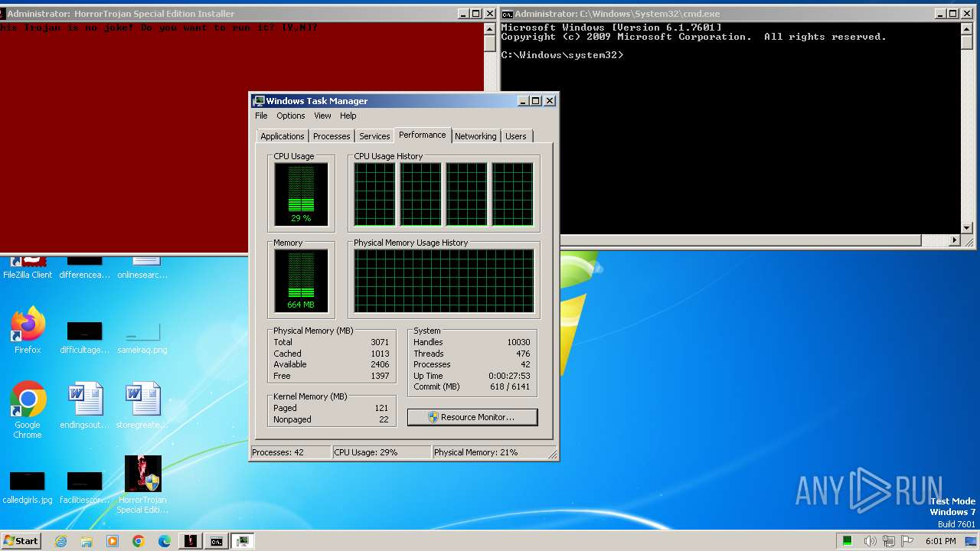Click the Kernel Memory Paged value 121

pos(381,408)
